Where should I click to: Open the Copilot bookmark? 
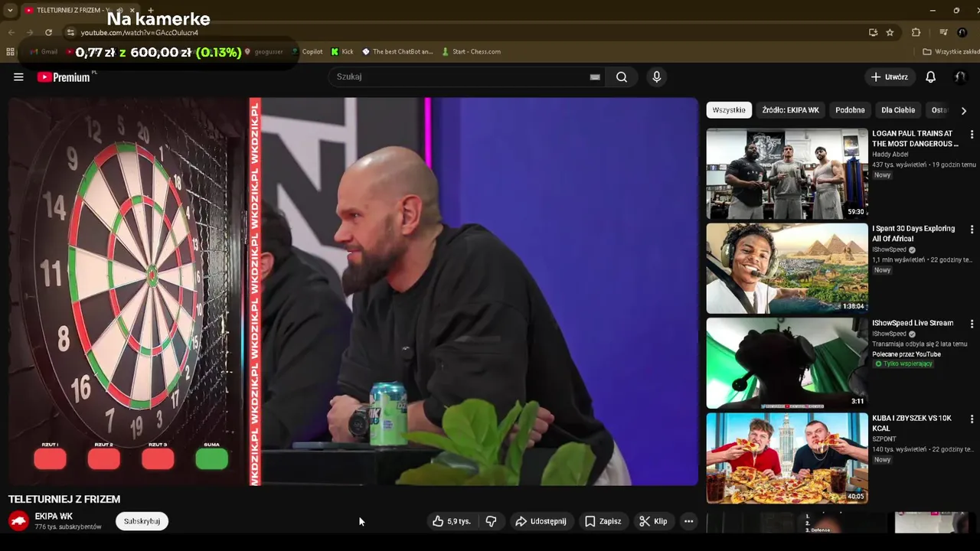307,51
